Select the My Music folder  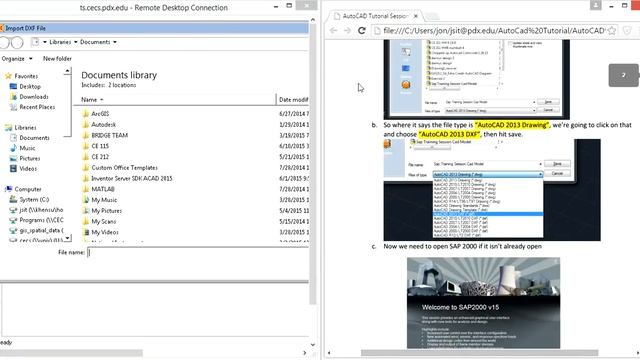pyautogui.click(x=104, y=200)
